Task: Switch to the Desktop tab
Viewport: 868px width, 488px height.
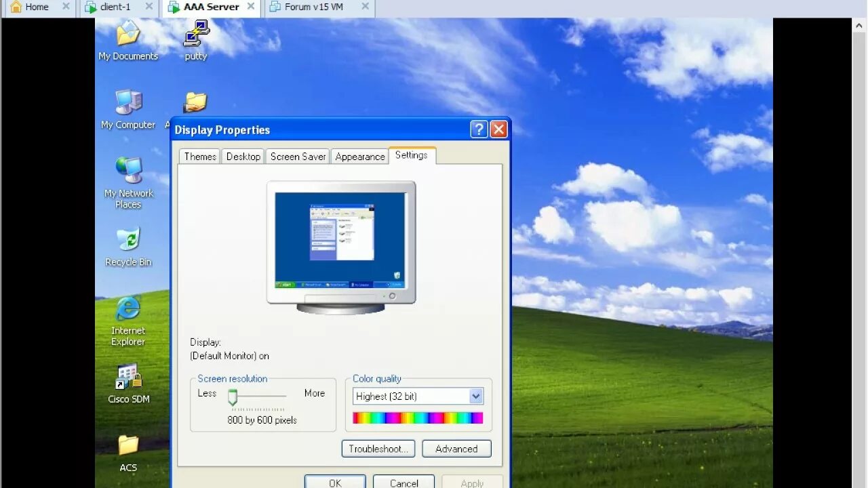Action: click(x=243, y=157)
